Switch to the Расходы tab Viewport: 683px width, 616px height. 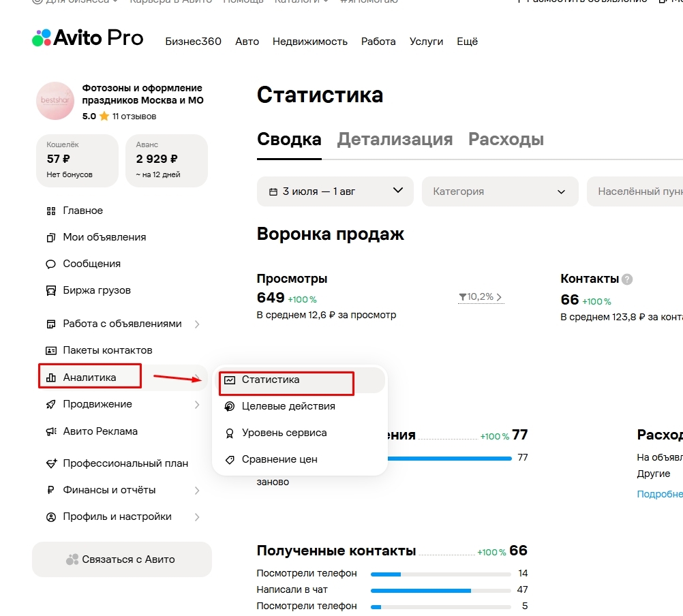(x=506, y=139)
